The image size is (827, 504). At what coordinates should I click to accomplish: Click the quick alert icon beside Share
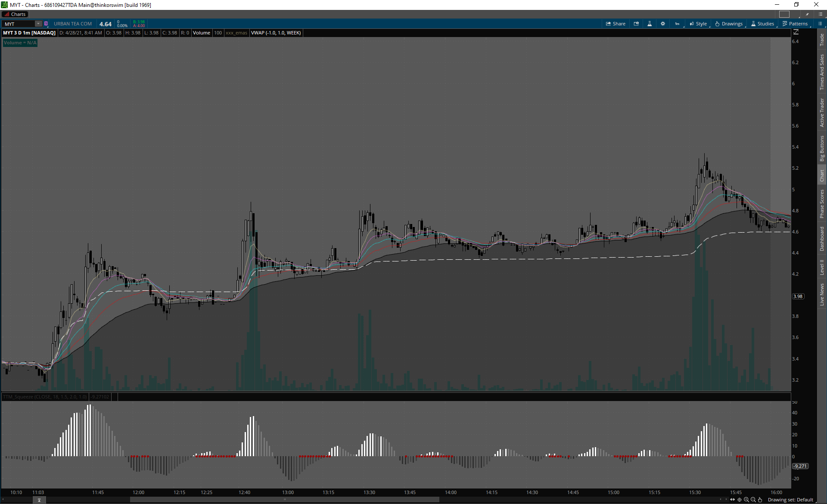(x=636, y=24)
